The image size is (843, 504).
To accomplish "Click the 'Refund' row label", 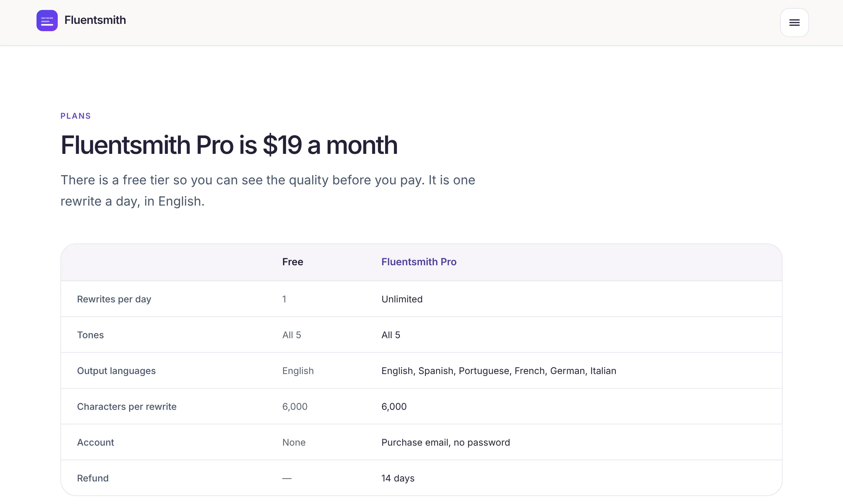I will pyautogui.click(x=93, y=478).
